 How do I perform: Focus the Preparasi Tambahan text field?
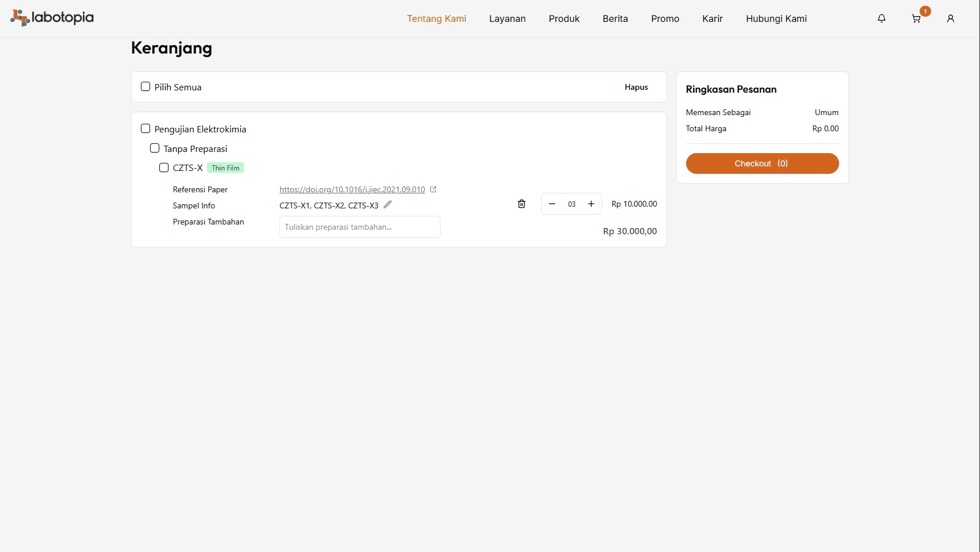tap(359, 227)
